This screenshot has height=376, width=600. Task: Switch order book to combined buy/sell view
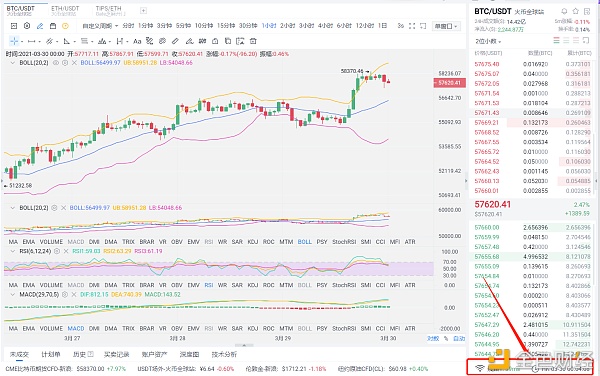[x=556, y=41]
